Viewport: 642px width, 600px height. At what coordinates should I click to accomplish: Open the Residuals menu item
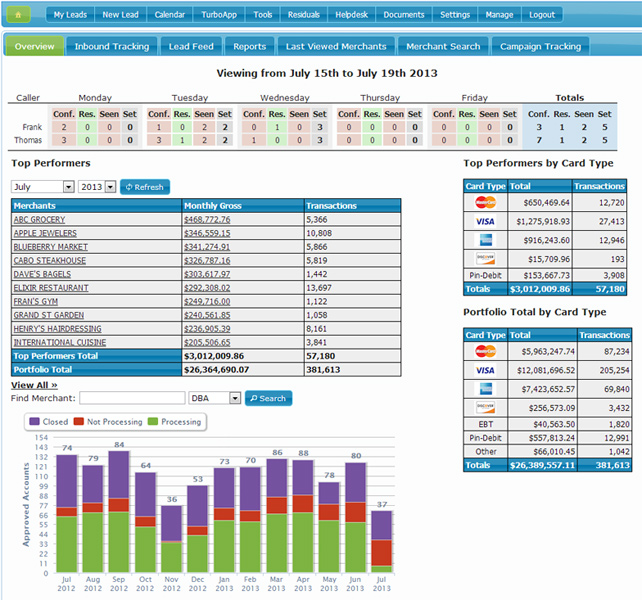tap(304, 15)
